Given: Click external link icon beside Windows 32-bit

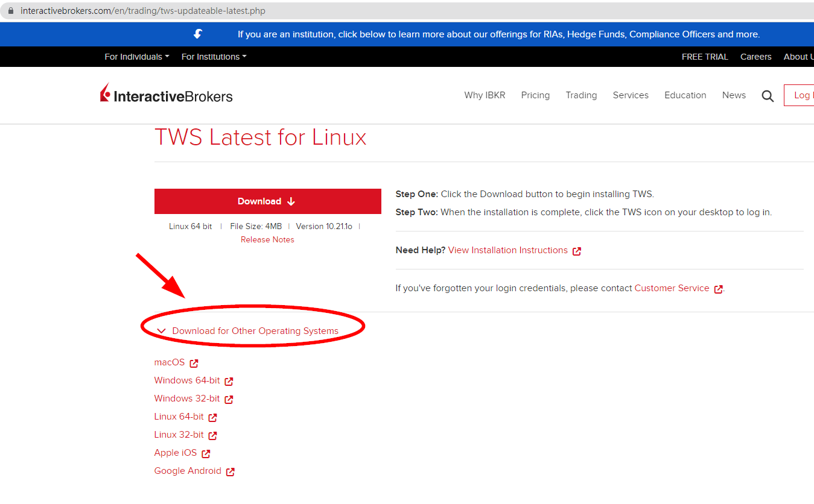Looking at the screenshot, I should (x=229, y=400).
